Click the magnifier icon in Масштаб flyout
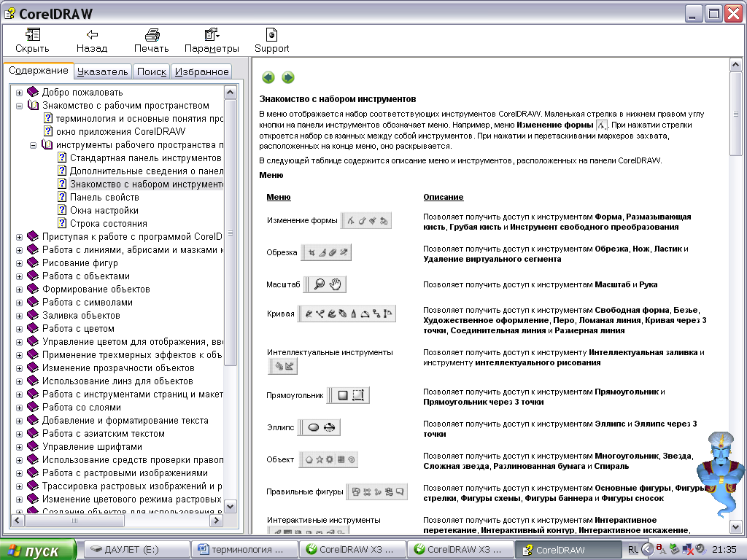 [320, 284]
